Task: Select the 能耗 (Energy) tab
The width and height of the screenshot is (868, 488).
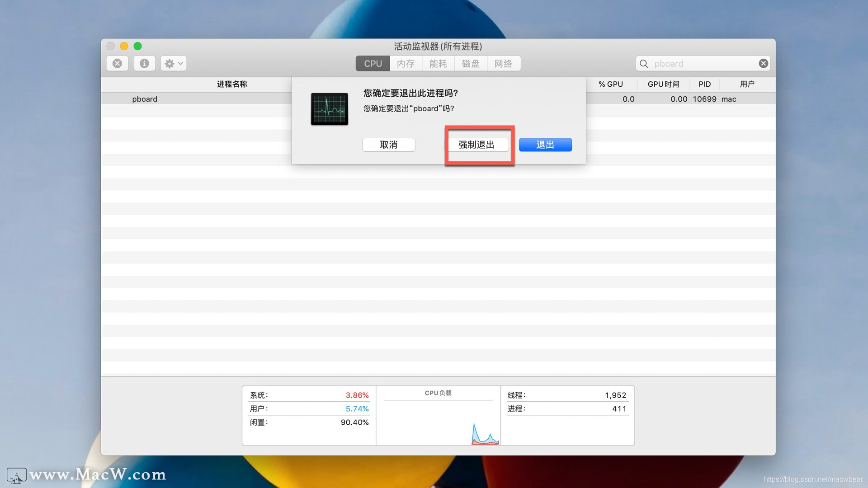Action: [438, 63]
